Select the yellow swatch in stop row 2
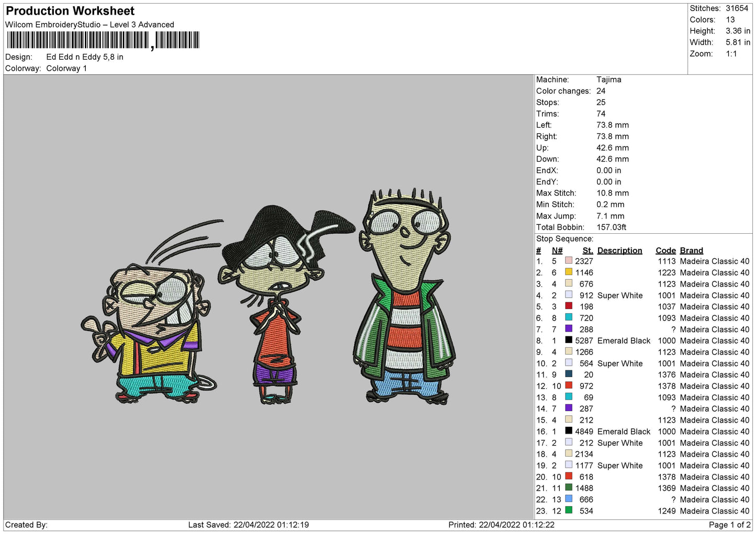The width and height of the screenshot is (756, 534). (x=568, y=272)
